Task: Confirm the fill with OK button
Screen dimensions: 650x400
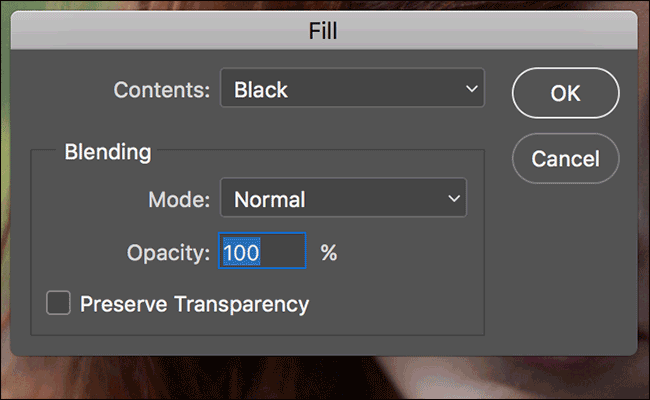Action: (x=565, y=93)
